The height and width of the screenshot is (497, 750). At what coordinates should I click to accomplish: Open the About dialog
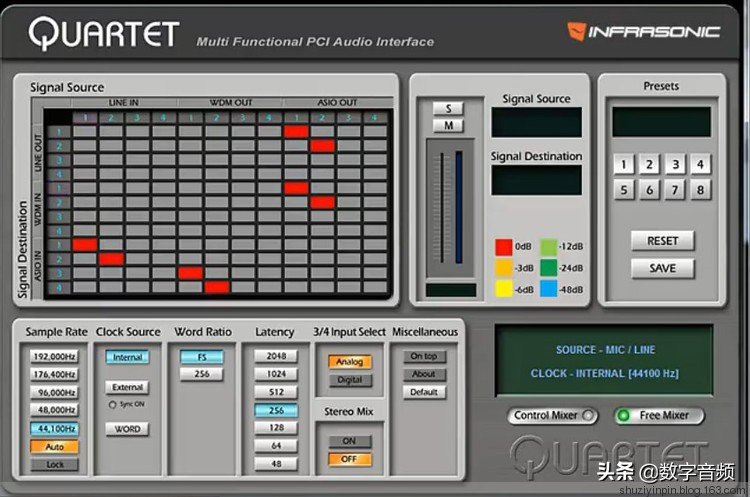click(423, 374)
